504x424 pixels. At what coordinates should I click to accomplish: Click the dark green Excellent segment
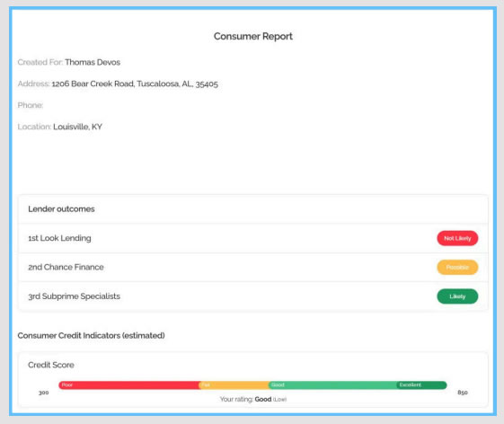click(x=421, y=385)
